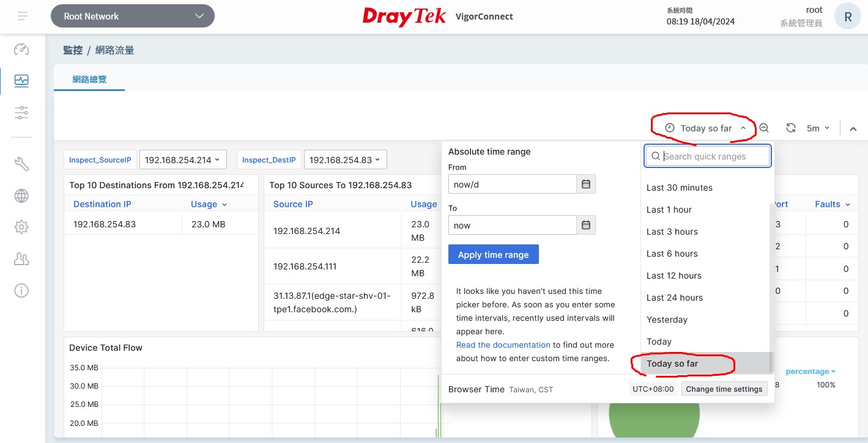Click the Change time settings button
The width and height of the screenshot is (868, 443).
[x=724, y=389]
